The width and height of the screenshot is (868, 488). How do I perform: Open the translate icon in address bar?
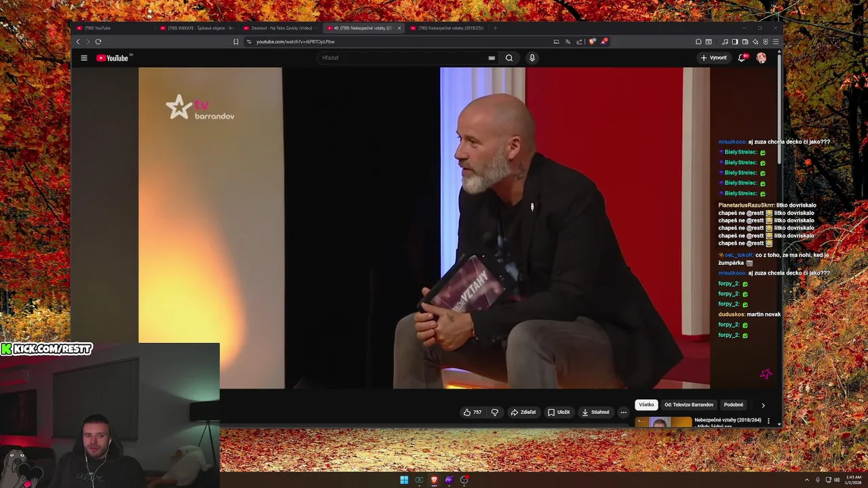pyautogui.click(x=568, y=41)
